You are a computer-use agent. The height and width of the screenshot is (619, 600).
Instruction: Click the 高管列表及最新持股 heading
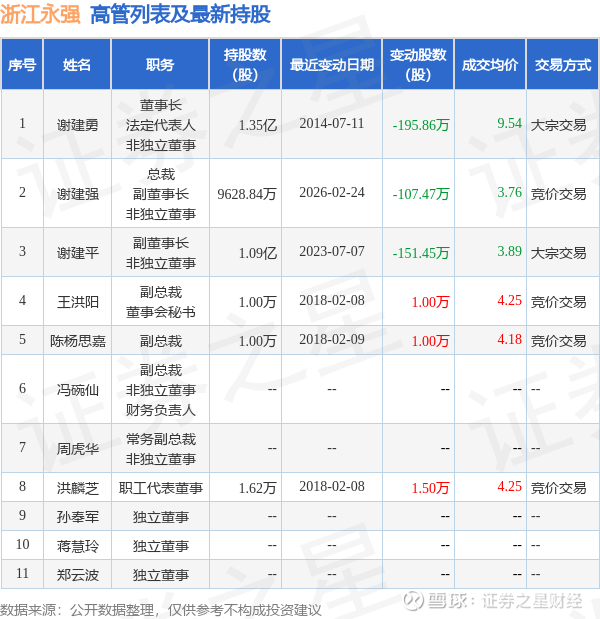180,15
